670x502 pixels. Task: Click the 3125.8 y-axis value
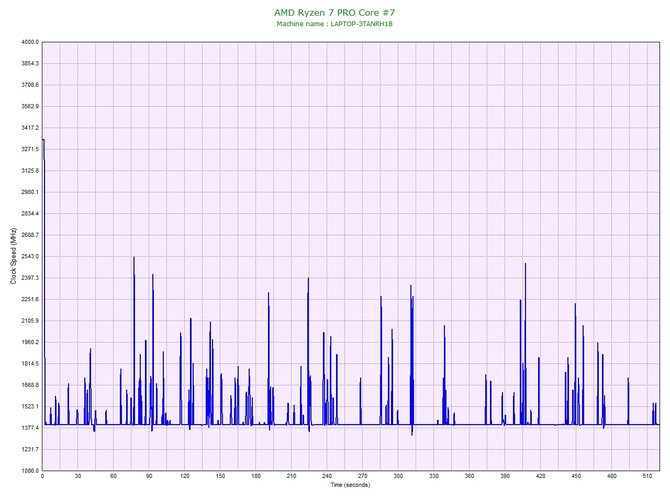30,170
